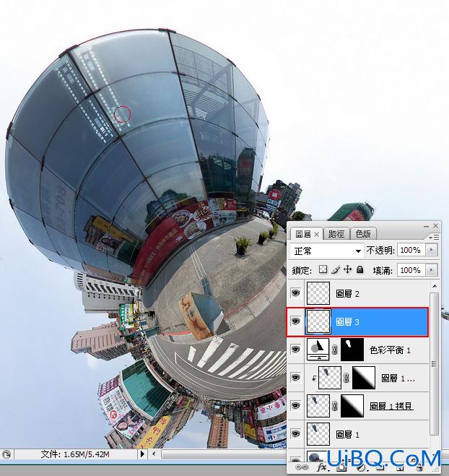
Task: Lock layer position with move icon
Action: (x=348, y=269)
